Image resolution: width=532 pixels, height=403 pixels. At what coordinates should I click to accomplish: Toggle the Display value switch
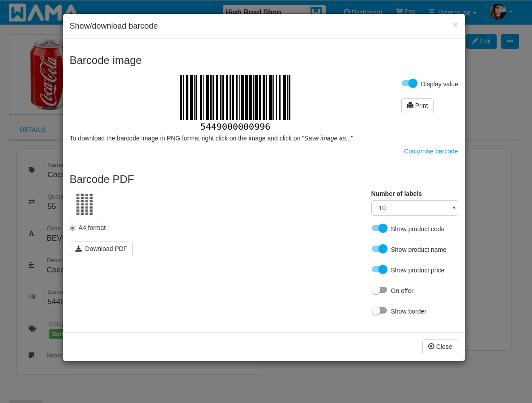[409, 84]
